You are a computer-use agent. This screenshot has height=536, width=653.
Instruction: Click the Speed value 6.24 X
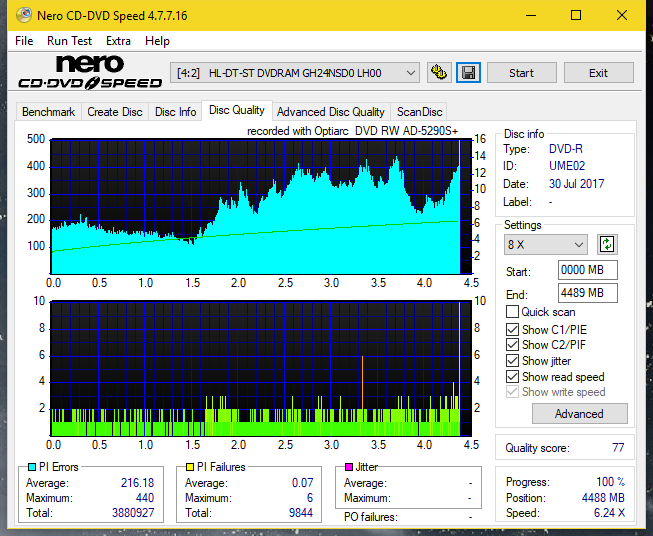[609, 513]
